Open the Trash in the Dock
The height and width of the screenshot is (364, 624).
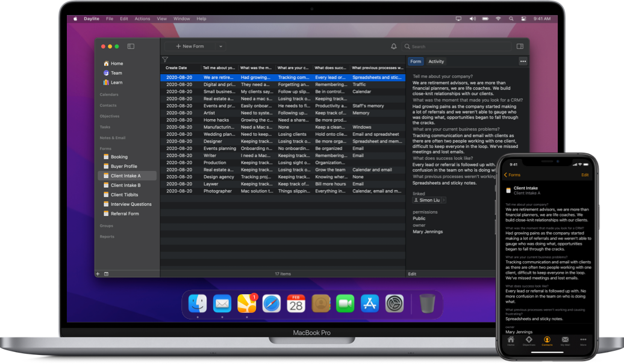(x=427, y=304)
